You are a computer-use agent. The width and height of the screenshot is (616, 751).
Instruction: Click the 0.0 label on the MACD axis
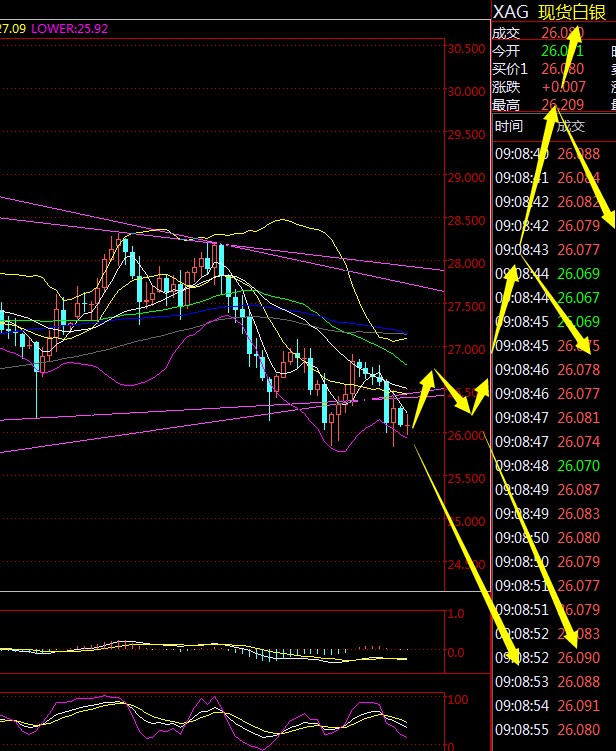click(456, 653)
